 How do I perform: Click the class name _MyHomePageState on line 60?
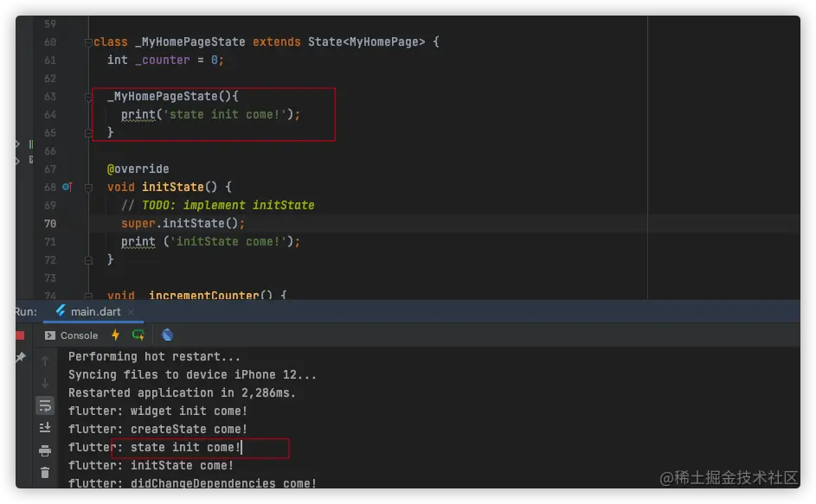[190, 42]
